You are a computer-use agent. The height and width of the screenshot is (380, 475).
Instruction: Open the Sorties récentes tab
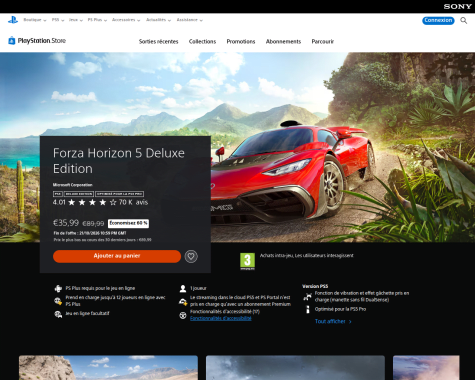pos(158,42)
